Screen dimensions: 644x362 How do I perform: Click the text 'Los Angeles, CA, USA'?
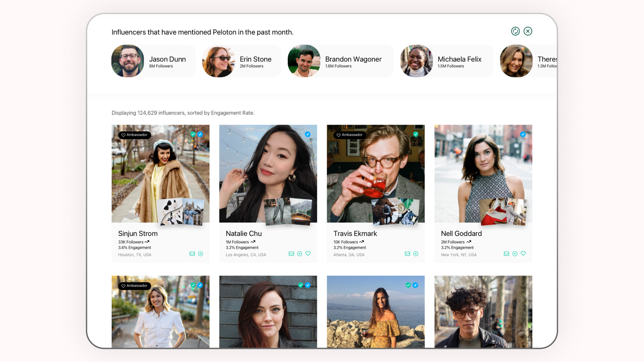246,255
